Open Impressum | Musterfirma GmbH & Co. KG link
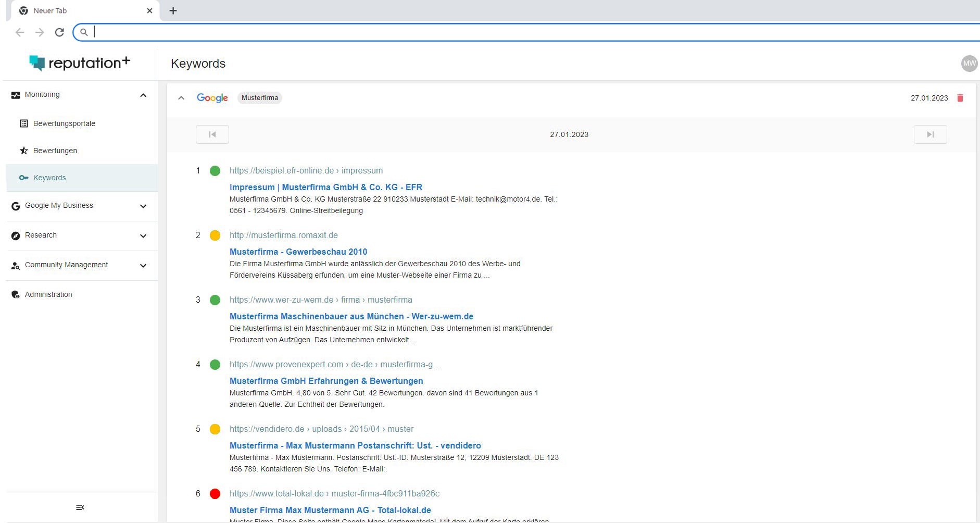 [326, 187]
